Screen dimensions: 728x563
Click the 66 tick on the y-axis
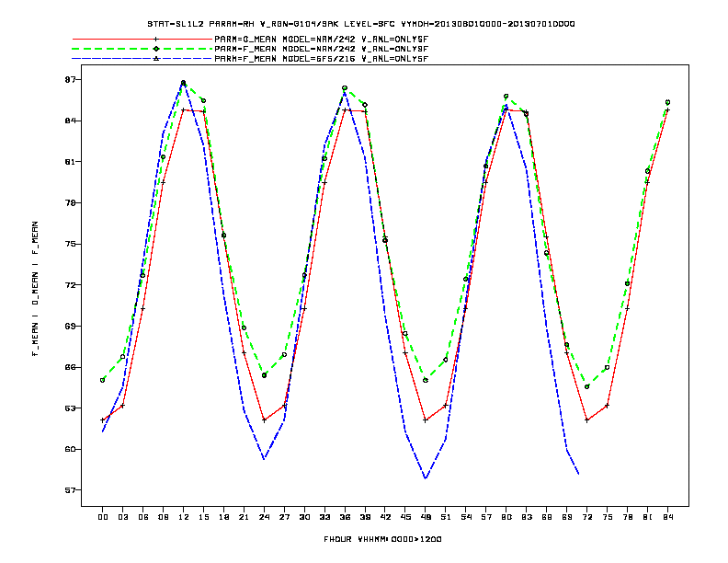click(70, 367)
